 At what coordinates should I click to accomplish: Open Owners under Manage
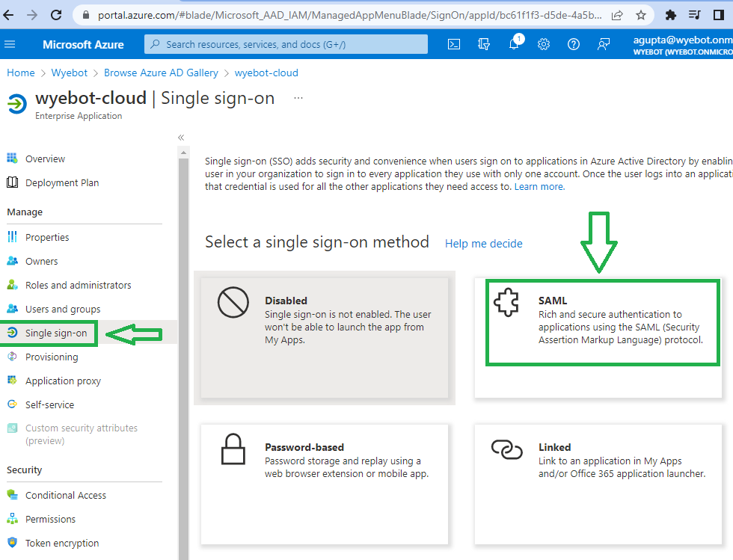41,261
